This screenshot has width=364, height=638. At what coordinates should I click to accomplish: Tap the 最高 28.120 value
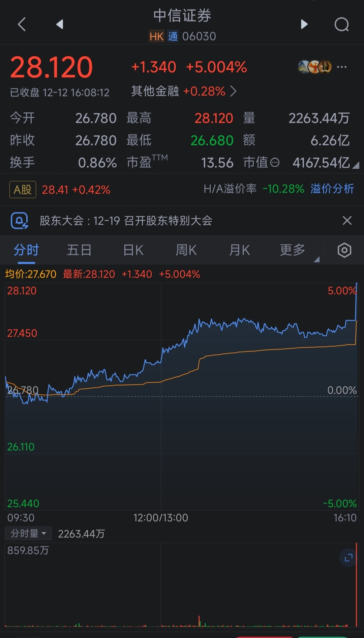click(x=214, y=118)
